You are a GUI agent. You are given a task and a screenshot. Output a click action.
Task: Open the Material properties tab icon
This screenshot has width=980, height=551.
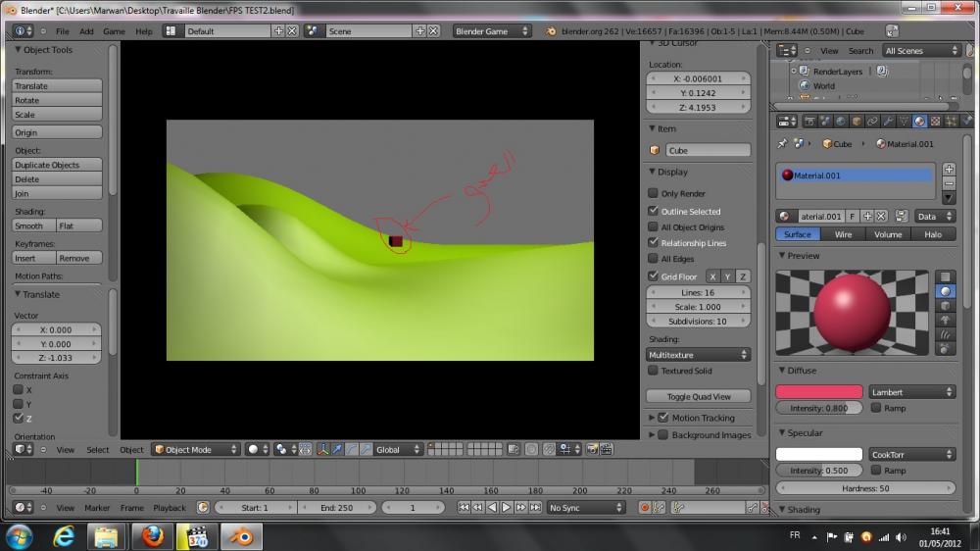coord(919,122)
